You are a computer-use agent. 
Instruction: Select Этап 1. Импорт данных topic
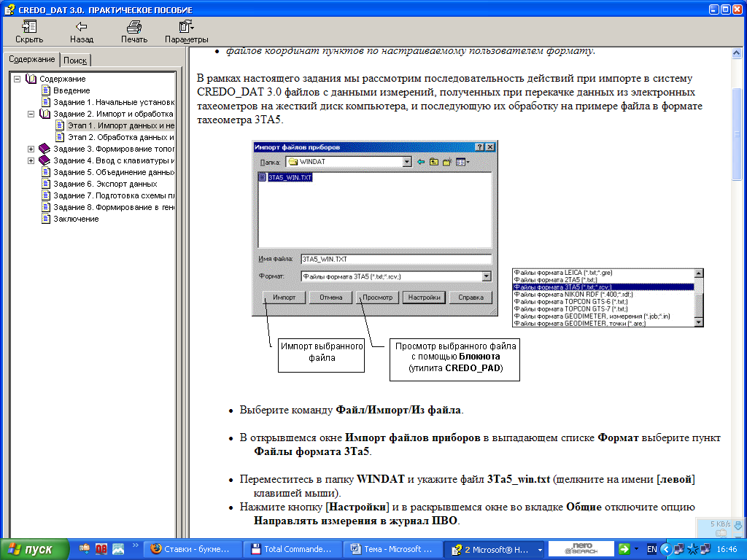pyautogui.click(x=121, y=125)
